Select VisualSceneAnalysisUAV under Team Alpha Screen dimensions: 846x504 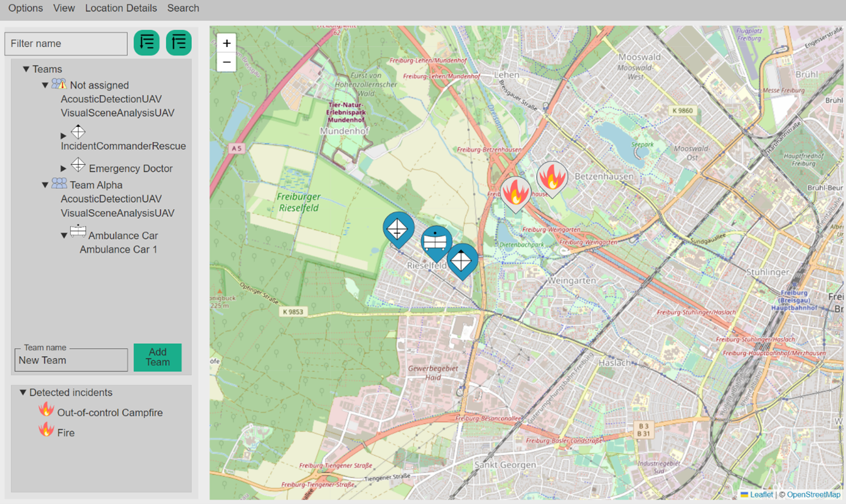point(117,213)
